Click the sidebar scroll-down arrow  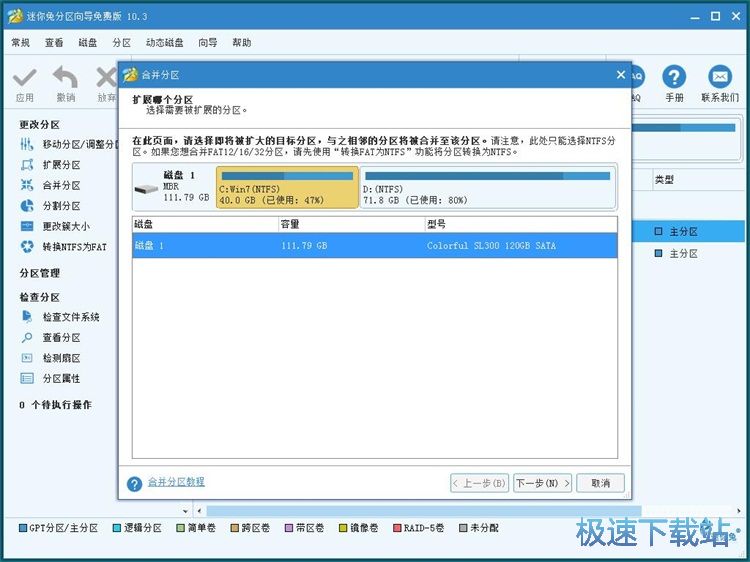186,511
